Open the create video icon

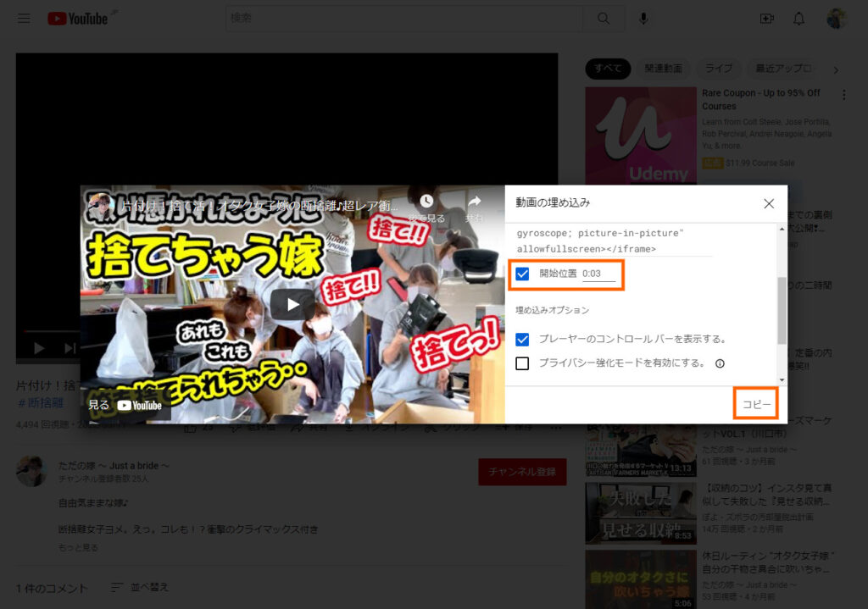[766, 19]
